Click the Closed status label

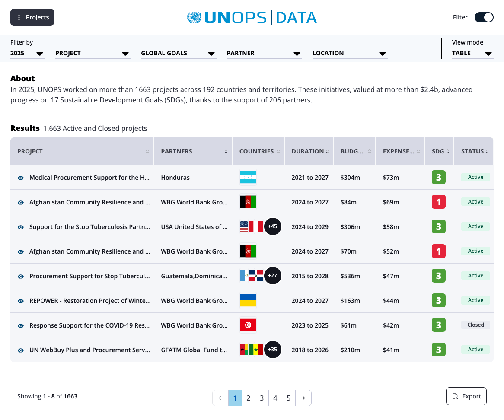[475, 325]
